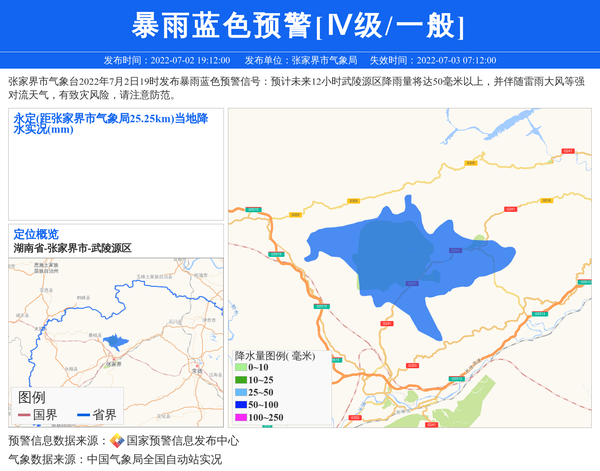600x471 pixels.
Task: Click the 暴雨蓝色预警 title banner
Action: 299,25
